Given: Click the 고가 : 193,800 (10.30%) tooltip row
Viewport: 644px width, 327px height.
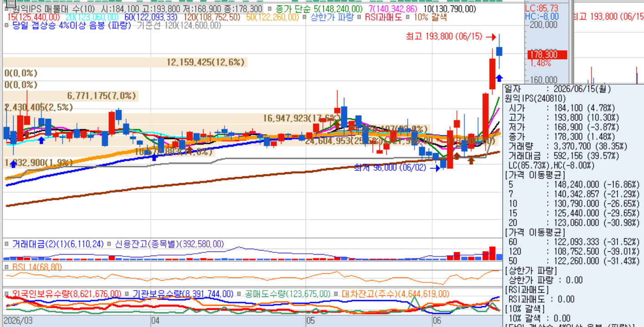Looking at the screenshot, I should pos(563,118).
